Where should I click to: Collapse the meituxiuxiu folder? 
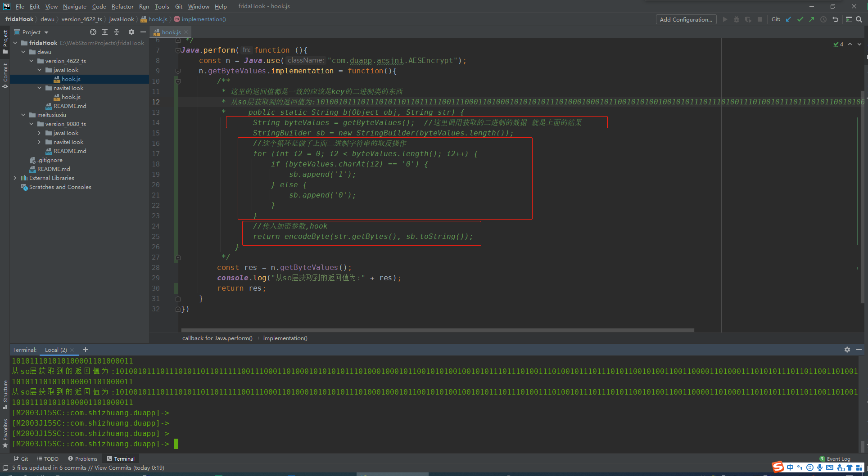pos(23,115)
